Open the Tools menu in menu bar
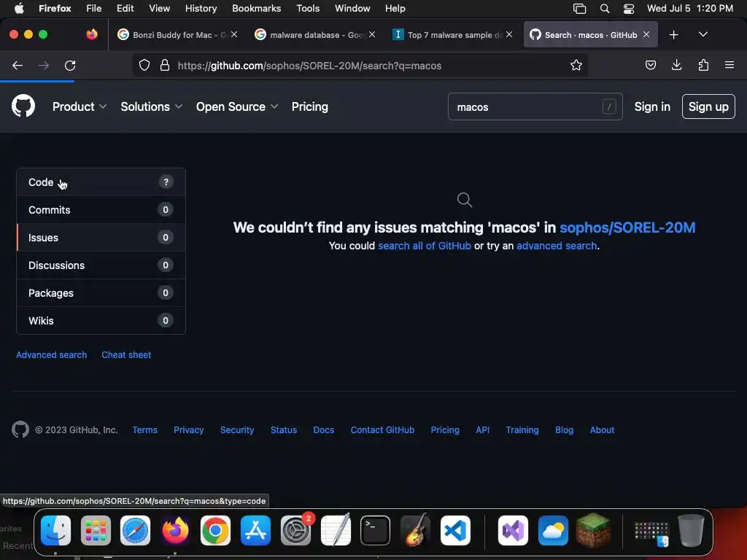 tap(308, 9)
